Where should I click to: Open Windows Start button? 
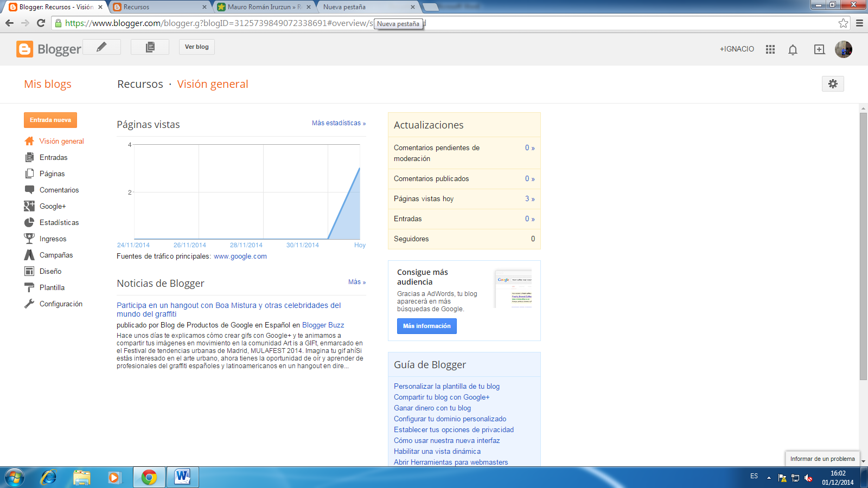(15, 477)
